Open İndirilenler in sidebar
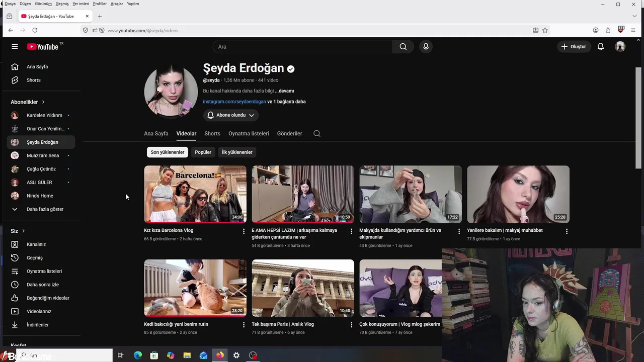Viewport: 644px width, 362px height. pos(41,325)
